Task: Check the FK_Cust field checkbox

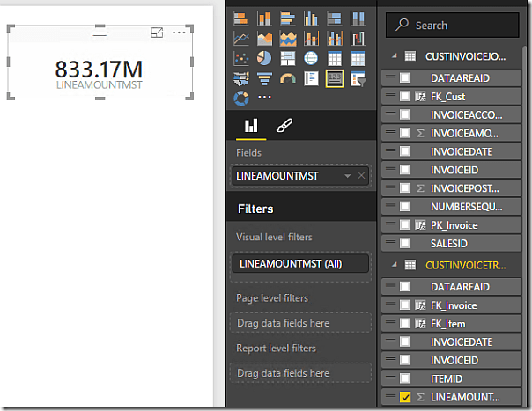Action: (x=405, y=97)
